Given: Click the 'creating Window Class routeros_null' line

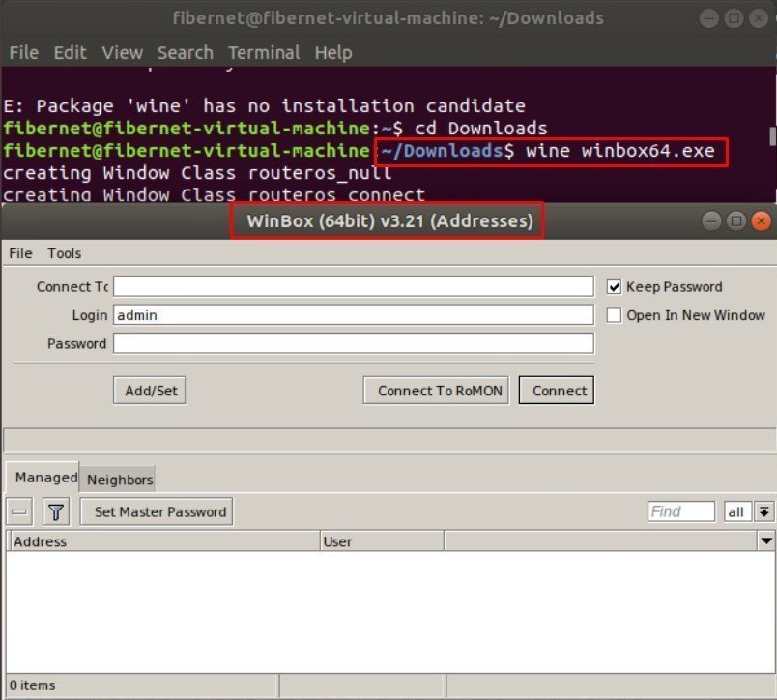Looking at the screenshot, I should pyautogui.click(x=197, y=173).
